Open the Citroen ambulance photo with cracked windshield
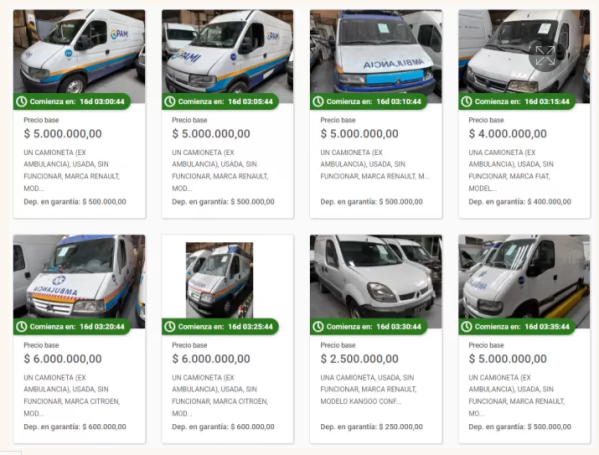 click(x=79, y=277)
